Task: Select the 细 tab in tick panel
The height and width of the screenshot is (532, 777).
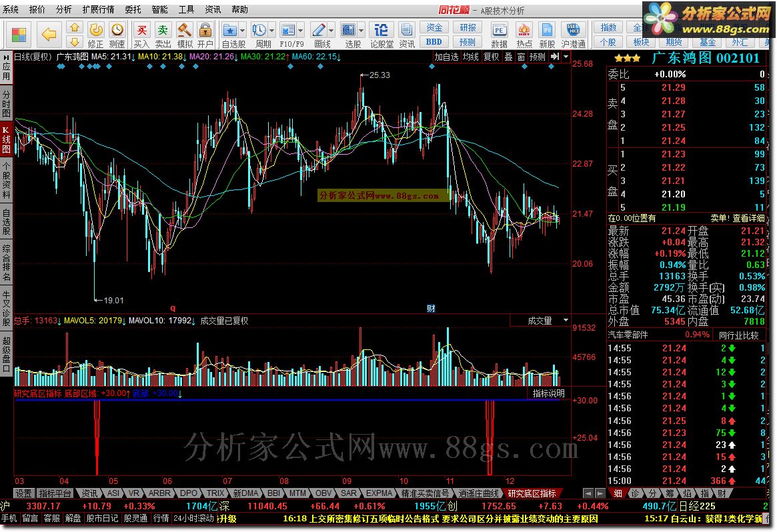Action: pyautogui.click(x=618, y=493)
